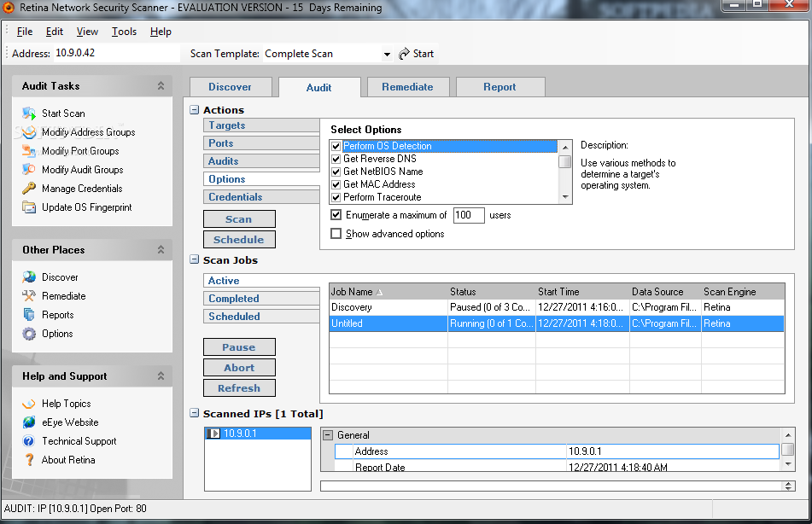Image resolution: width=812 pixels, height=524 pixels.
Task: Uncheck Perform Traceroute option
Action: coord(336,197)
